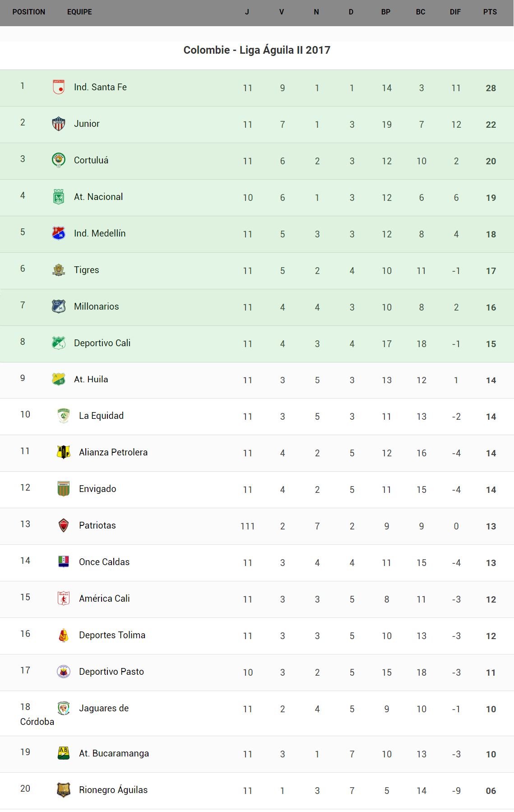Click the Alianza Petrolera badge icon
The height and width of the screenshot is (812, 514).
(64, 452)
